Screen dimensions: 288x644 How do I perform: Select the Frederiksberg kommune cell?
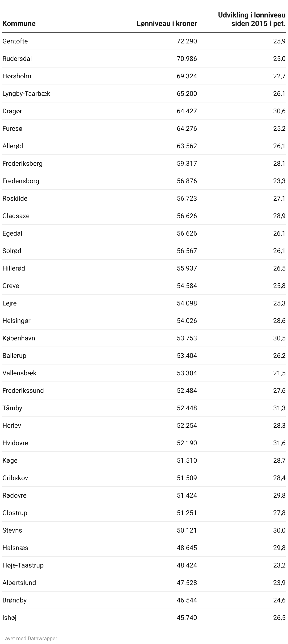(22, 164)
